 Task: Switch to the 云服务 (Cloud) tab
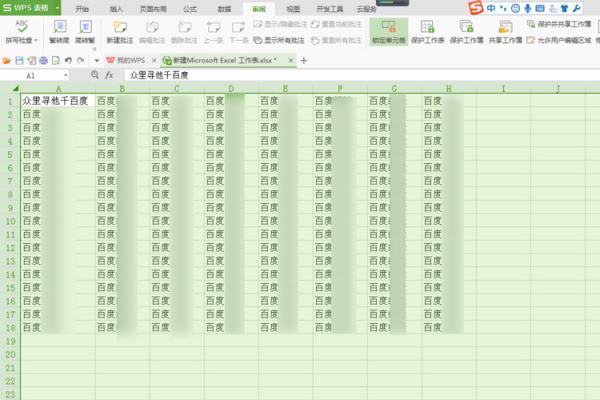coord(367,9)
